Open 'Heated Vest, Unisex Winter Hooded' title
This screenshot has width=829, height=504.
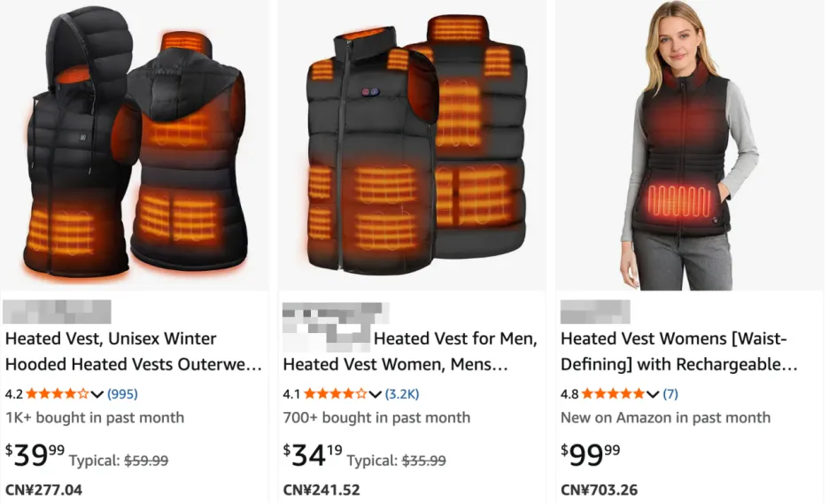(133, 352)
